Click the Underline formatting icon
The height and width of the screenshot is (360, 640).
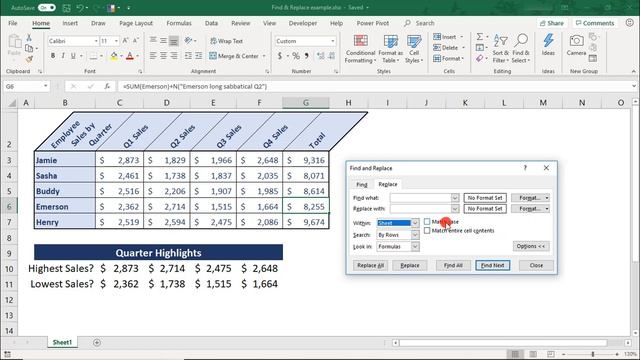[73, 56]
